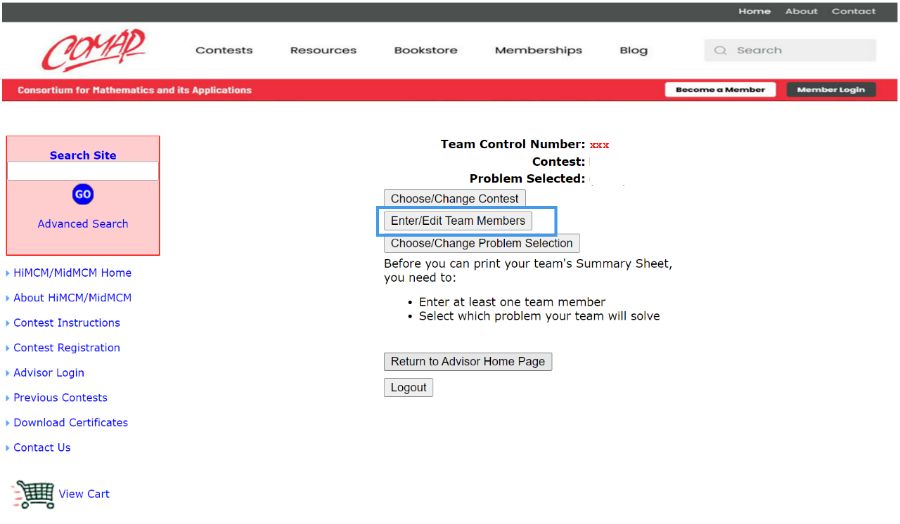Click the blue GO button
The width and height of the screenshot is (900, 524).
[x=83, y=194]
